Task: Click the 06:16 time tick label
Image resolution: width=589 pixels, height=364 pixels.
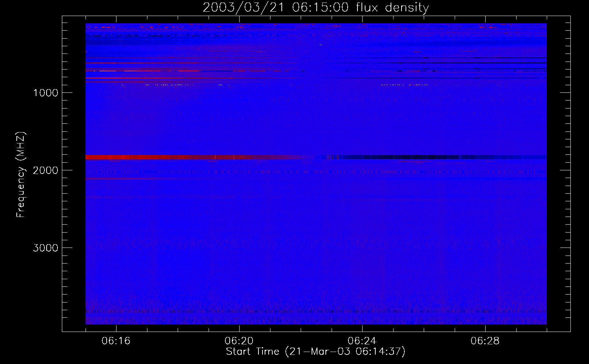Action: [116, 341]
